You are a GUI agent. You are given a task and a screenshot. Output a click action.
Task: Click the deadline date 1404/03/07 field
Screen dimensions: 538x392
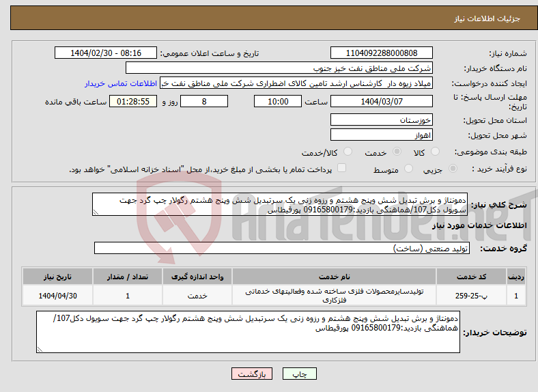[381, 101]
